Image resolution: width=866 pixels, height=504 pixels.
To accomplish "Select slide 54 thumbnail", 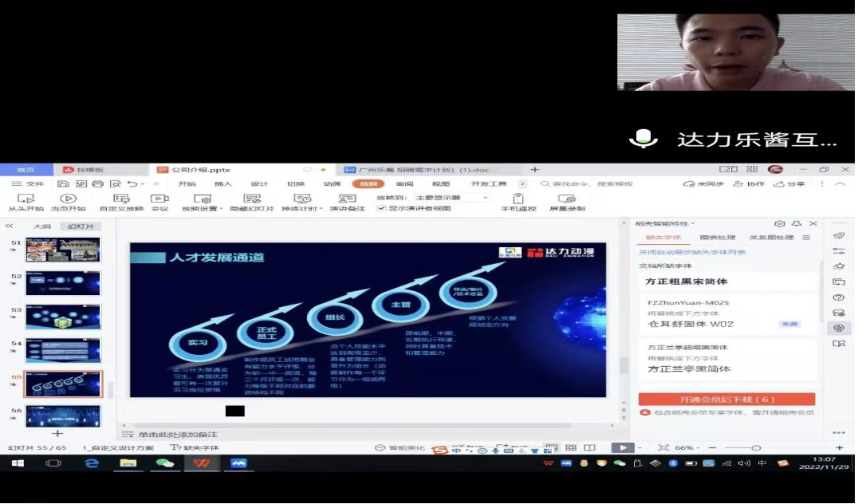I will click(63, 350).
